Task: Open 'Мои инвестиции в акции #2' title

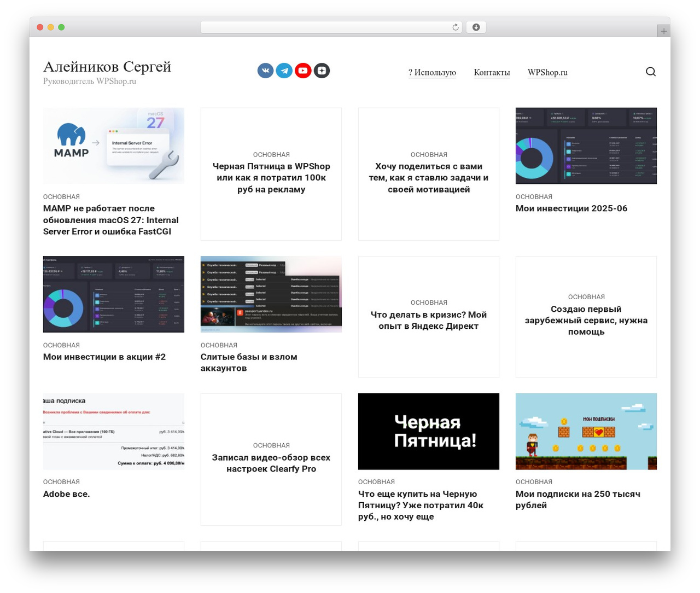Action: [104, 357]
